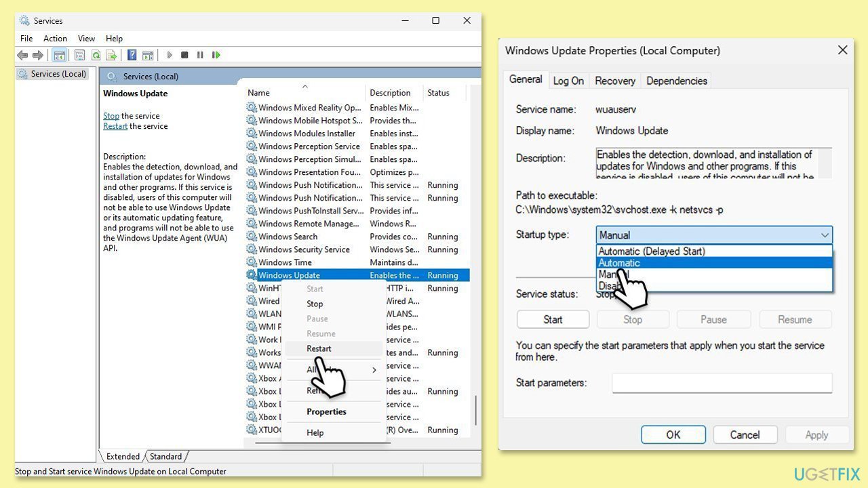This screenshot has height=488, width=868.
Task: Open the Help menu in Services
Action: coord(114,39)
